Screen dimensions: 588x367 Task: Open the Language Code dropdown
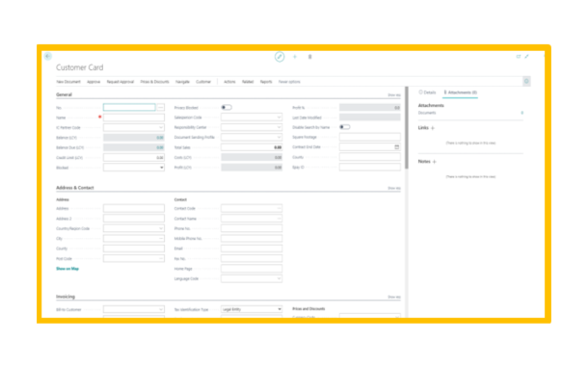[x=252, y=278]
